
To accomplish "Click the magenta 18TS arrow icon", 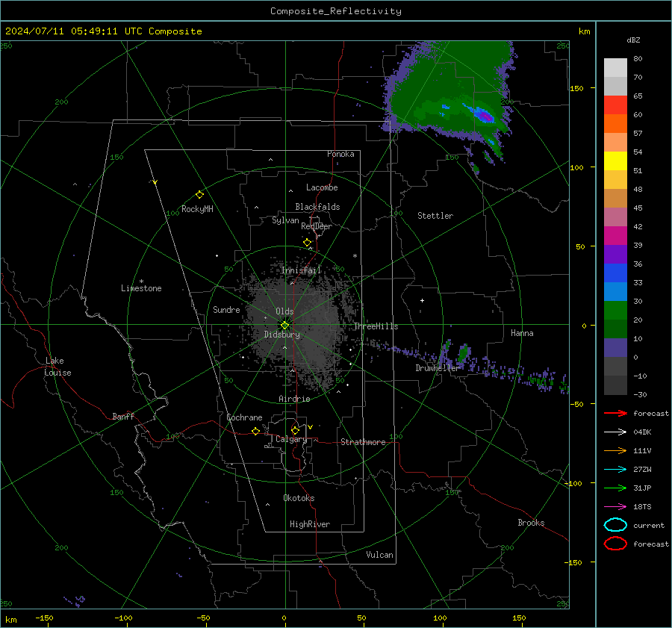I will coord(615,507).
